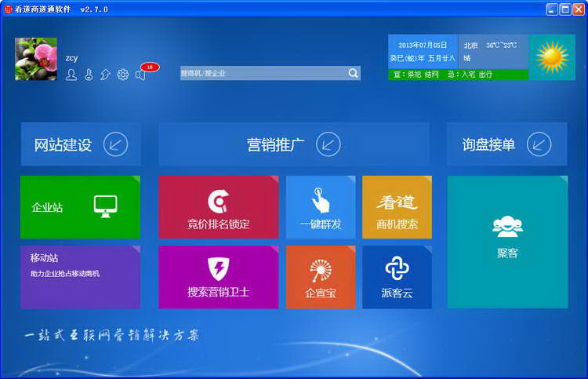
Task: Open settings gear icon under zcy
Action: coord(122,75)
